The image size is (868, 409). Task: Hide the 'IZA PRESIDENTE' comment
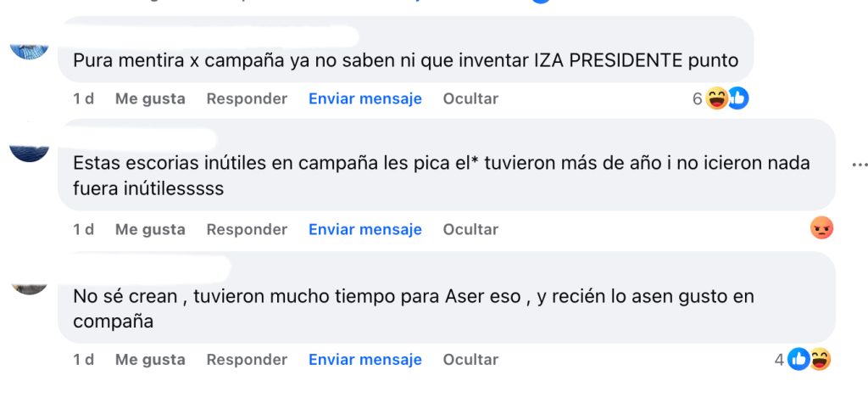[470, 98]
